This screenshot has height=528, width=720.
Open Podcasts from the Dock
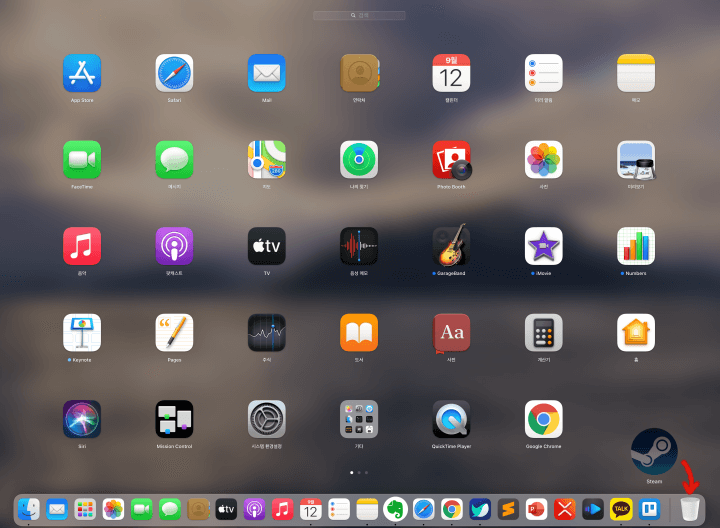pos(254,509)
